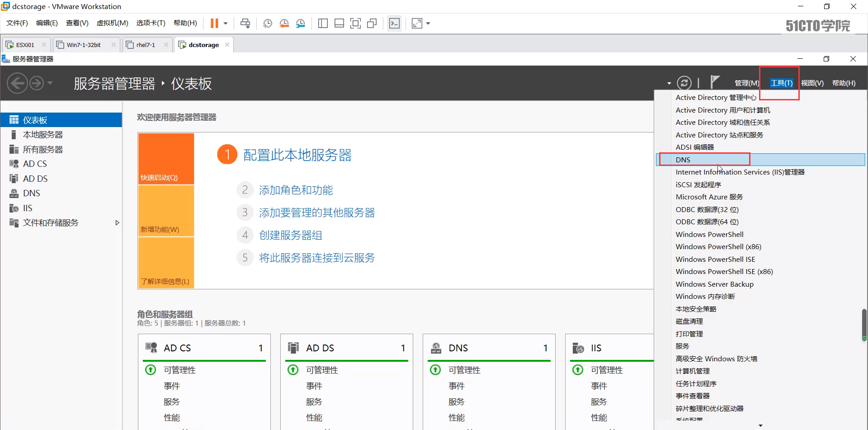Select AD DS in the left sidebar
868x430 pixels.
click(x=61, y=179)
